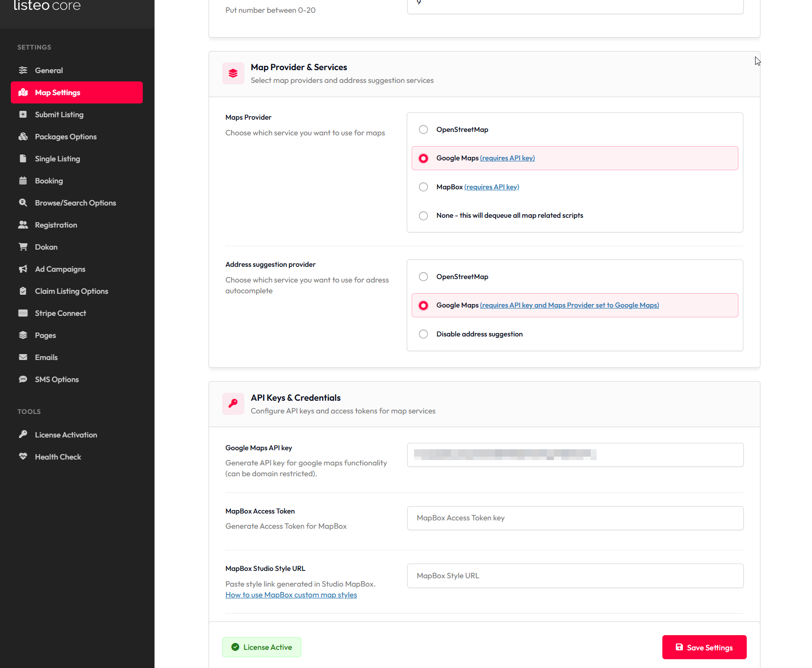Click the Emails envelope icon
Viewport: 812px width, 668px height.
(23, 357)
